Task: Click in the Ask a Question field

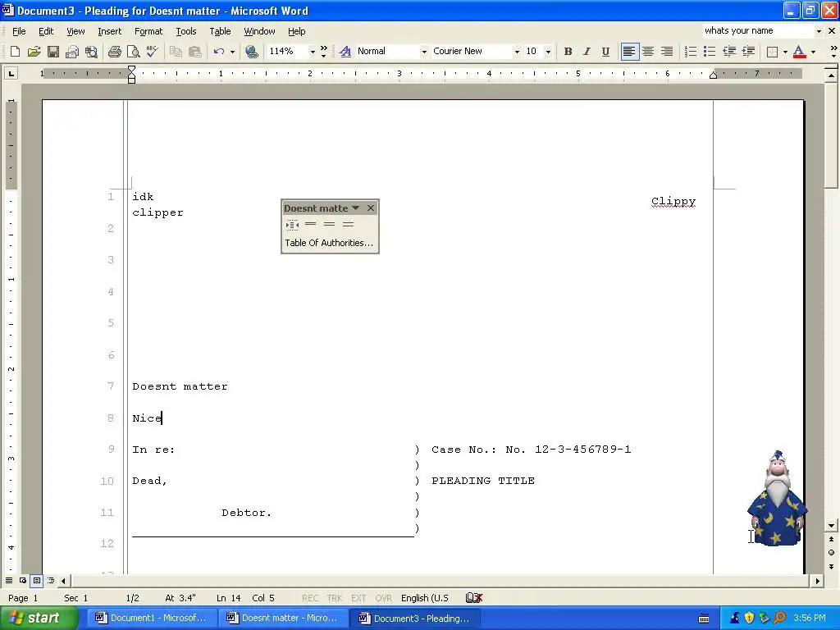Action: tap(757, 30)
